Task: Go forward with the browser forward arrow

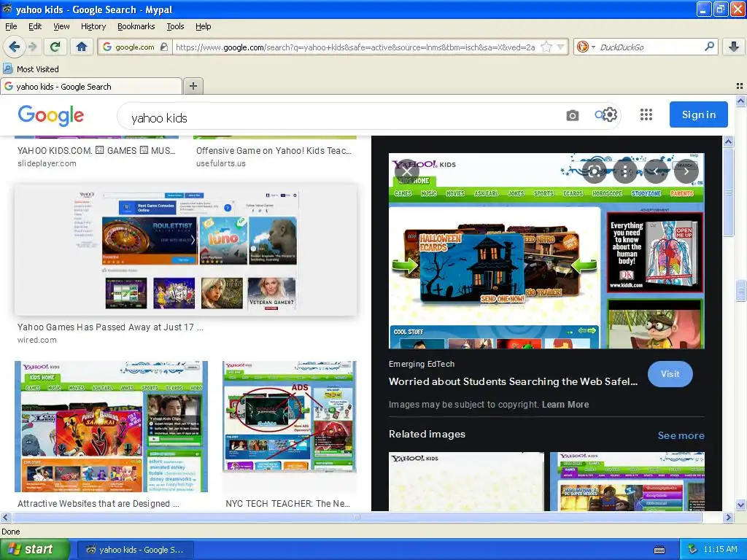Action: (32, 47)
